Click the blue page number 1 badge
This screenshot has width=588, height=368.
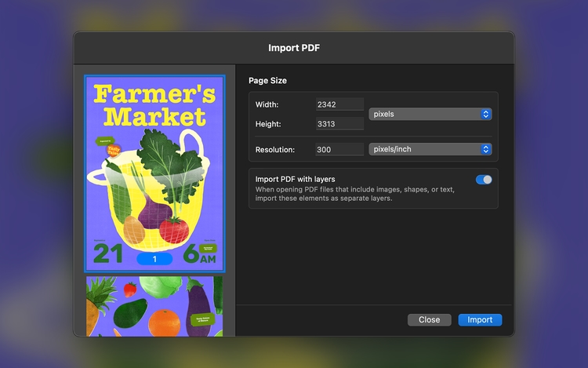(x=154, y=259)
